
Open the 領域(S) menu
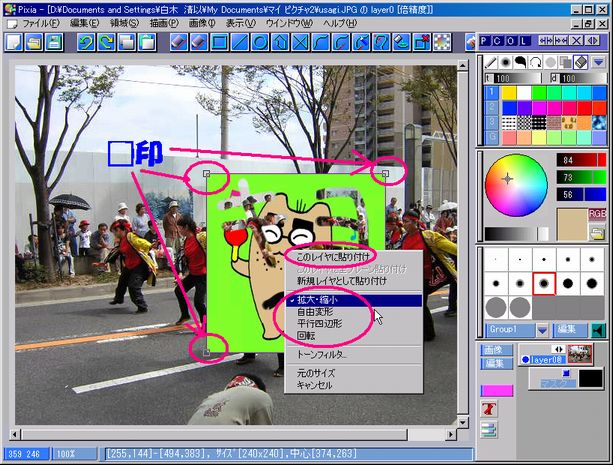pyautogui.click(x=124, y=23)
